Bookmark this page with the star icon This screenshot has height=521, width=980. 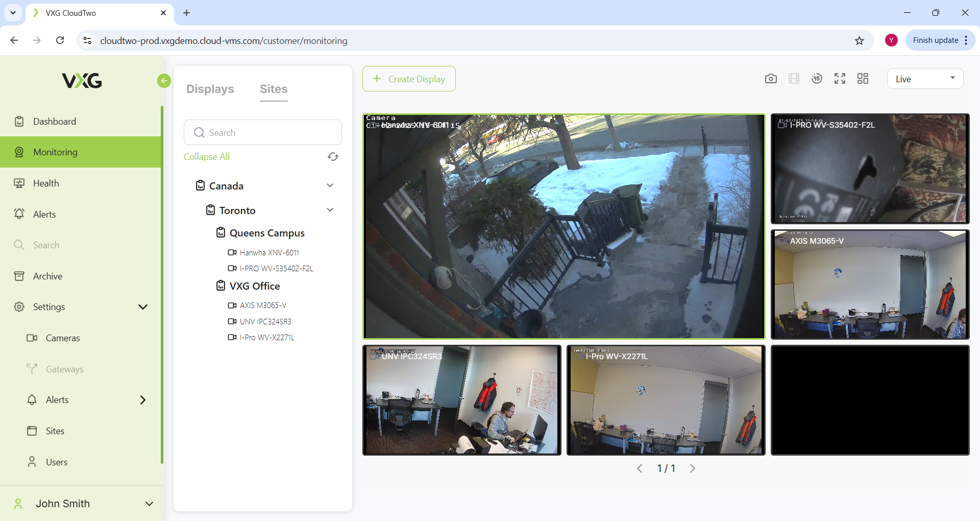tap(860, 41)
